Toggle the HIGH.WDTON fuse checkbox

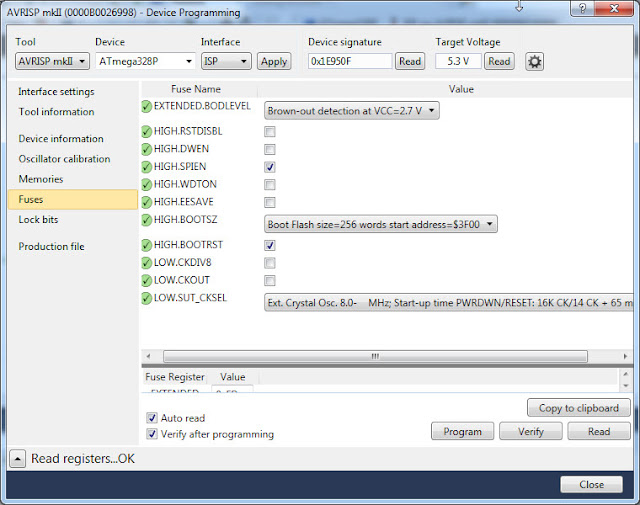(x=270, y=185)
